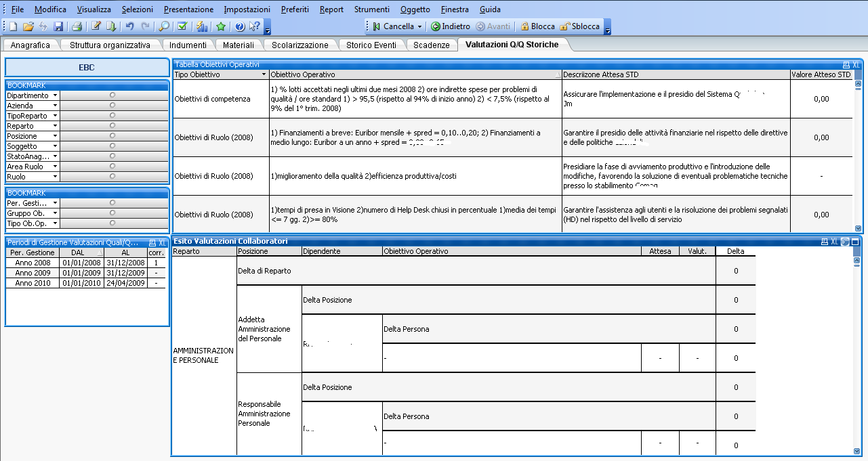This screenshot has width=868, height=461.
Task: Go back with the Indietro button
Action: (x=451, y=26)
